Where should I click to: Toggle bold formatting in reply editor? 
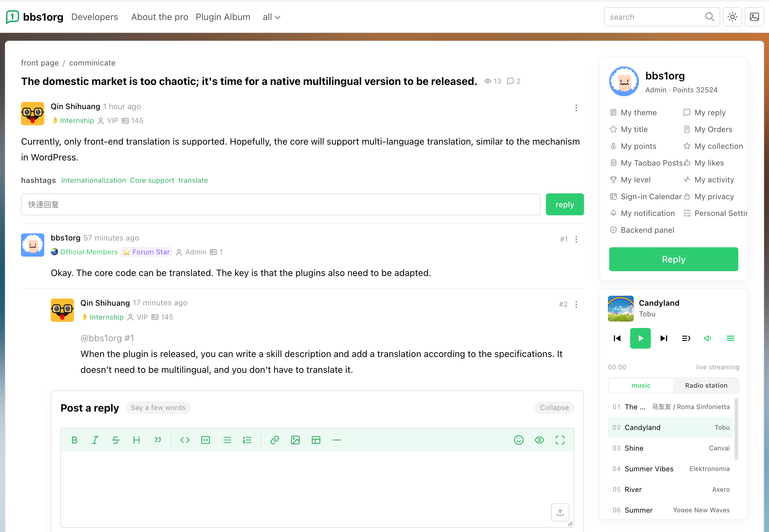tap(74, 440)
